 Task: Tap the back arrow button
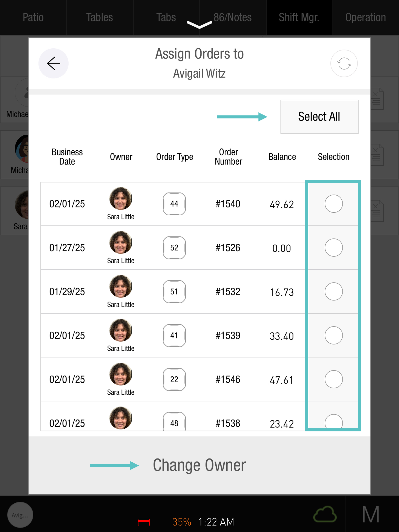pyautogui.click(x=53, y=63)
